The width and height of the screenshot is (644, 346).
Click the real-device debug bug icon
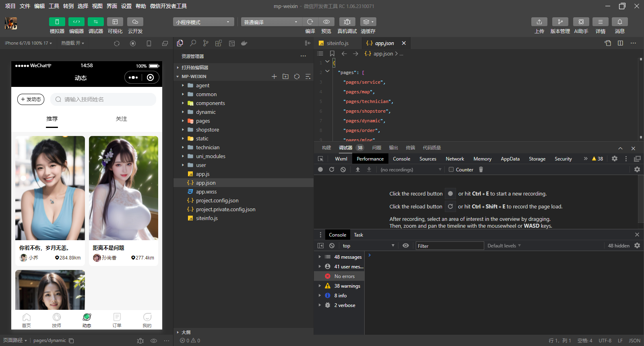coord(347,22)
